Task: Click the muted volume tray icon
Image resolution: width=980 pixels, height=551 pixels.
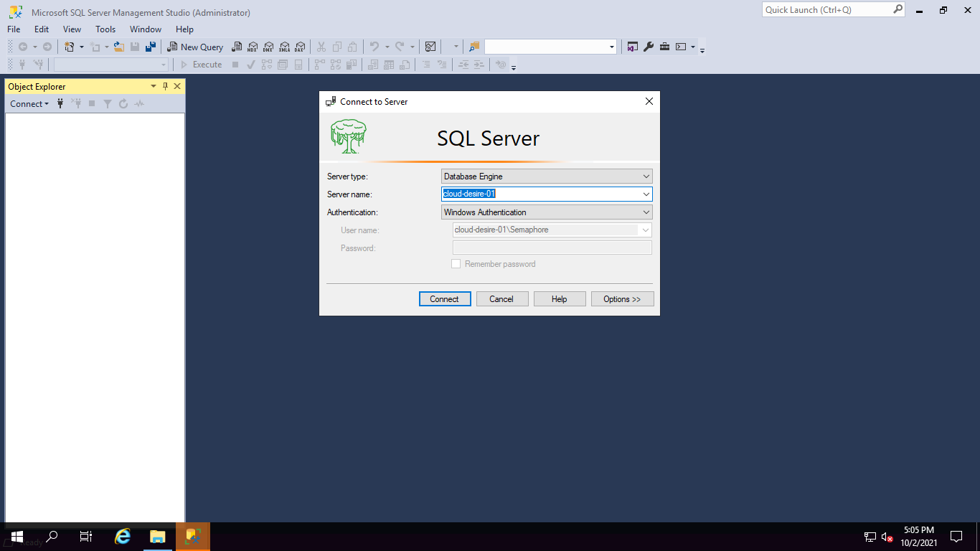Action: (x=887, y=537)
